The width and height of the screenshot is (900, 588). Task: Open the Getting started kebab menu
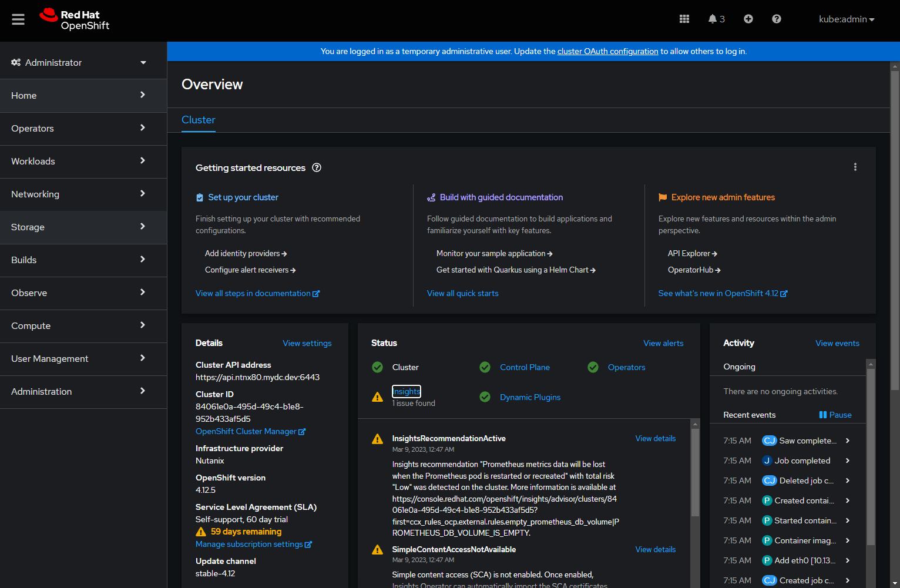[855, 167]
